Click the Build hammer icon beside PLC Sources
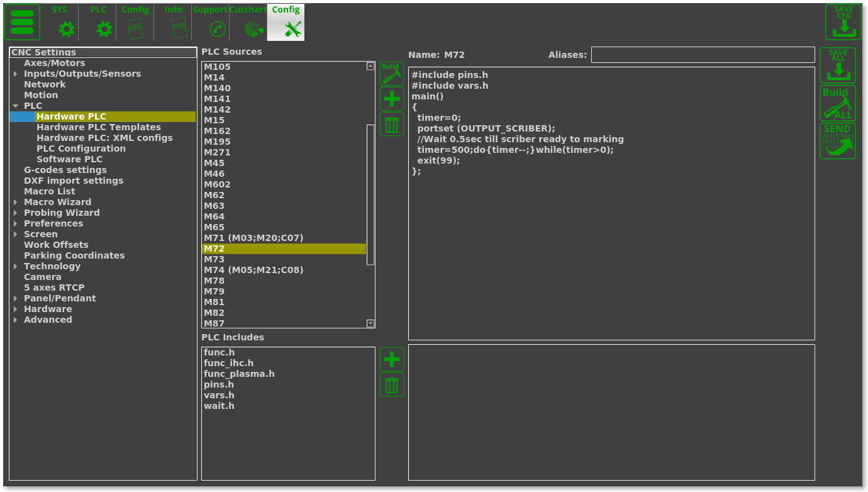The image size is (868, 492). pos(391,74)
